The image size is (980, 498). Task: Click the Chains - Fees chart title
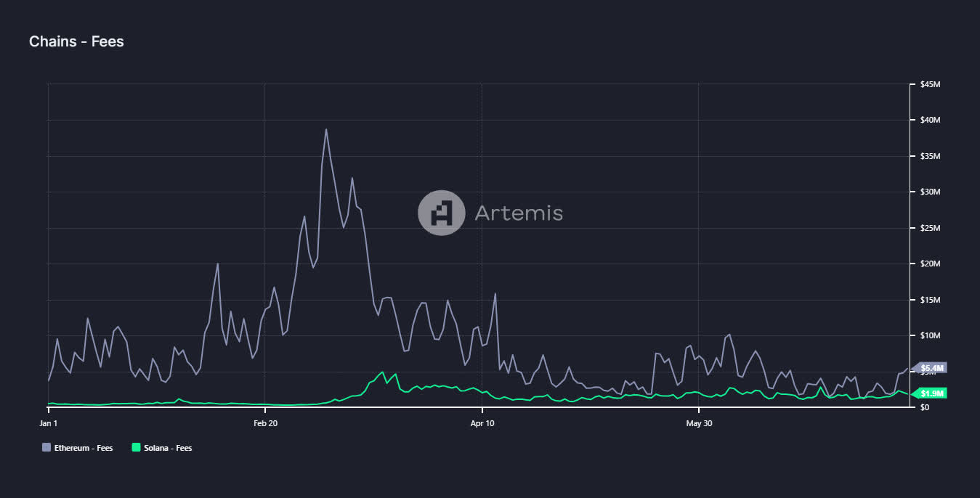pyautogui.click(x=76, y=41)
